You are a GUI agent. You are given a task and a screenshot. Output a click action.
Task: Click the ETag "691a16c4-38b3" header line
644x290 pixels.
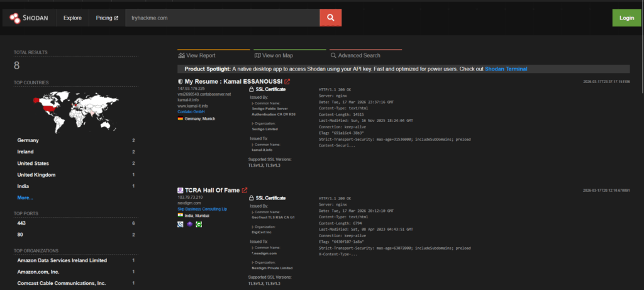(341, 133)
